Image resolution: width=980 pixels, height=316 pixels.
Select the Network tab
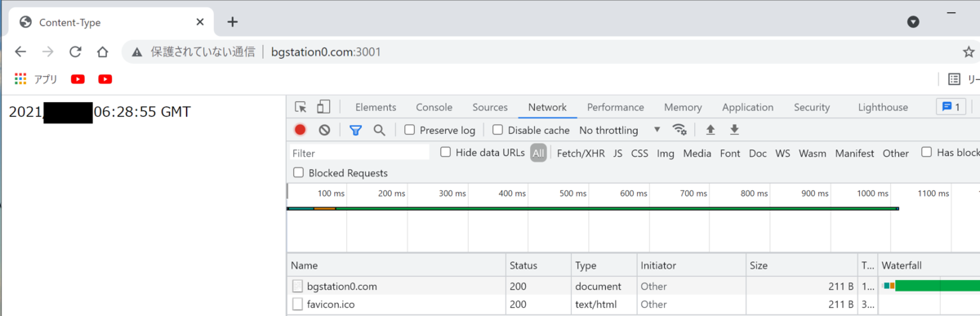pos(547,107)
